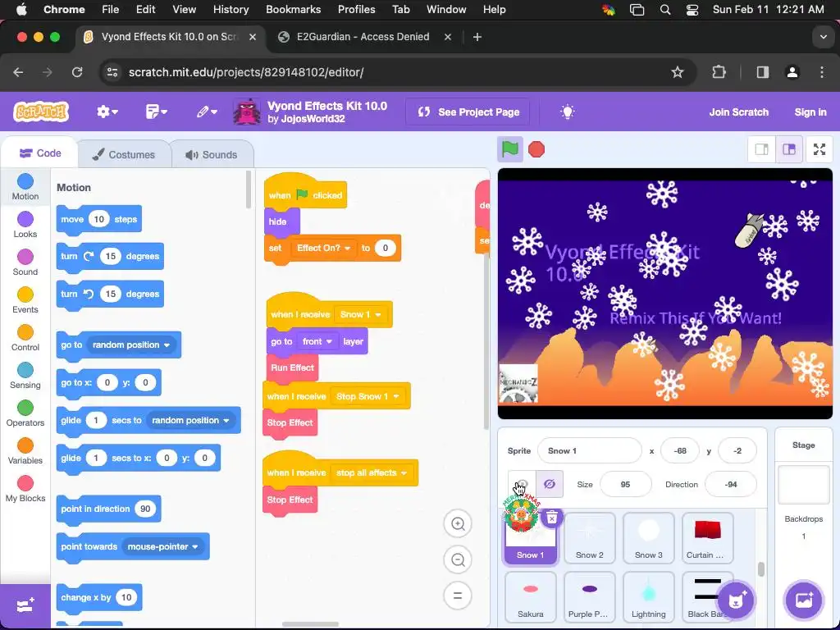
Task: Open the Chrome Profiles menu
Action: point(356,9)
